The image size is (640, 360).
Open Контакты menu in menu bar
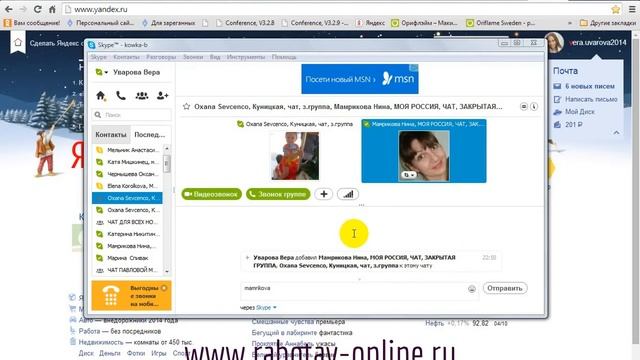click(127, 57)
